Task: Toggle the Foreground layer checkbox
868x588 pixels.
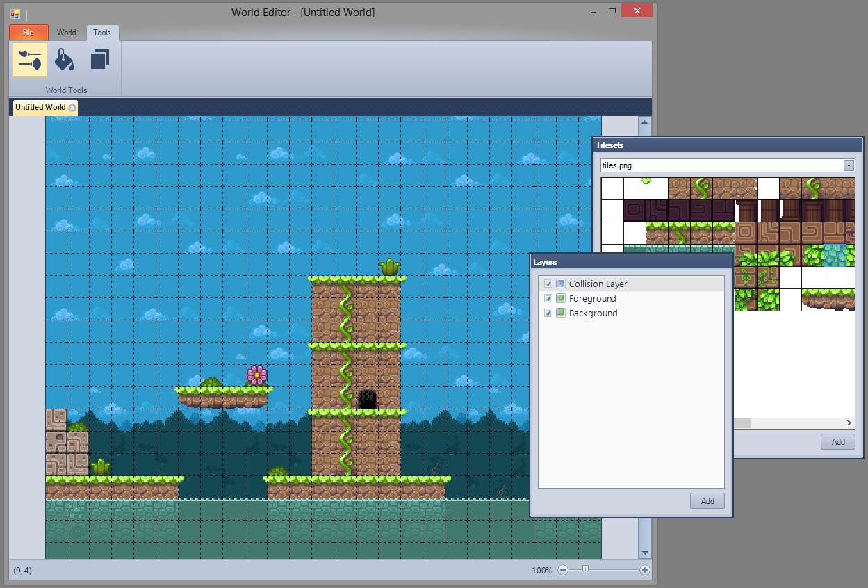Action: 548,298
